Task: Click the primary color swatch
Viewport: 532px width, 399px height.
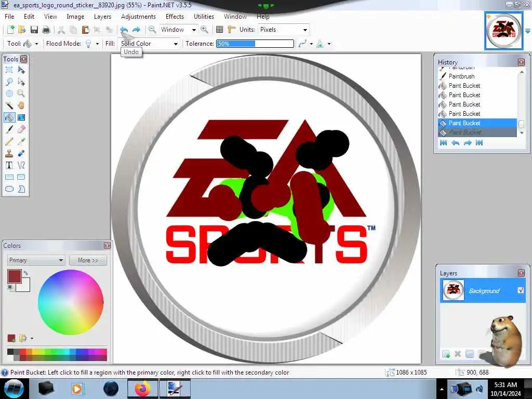Action: click(14, 276)
